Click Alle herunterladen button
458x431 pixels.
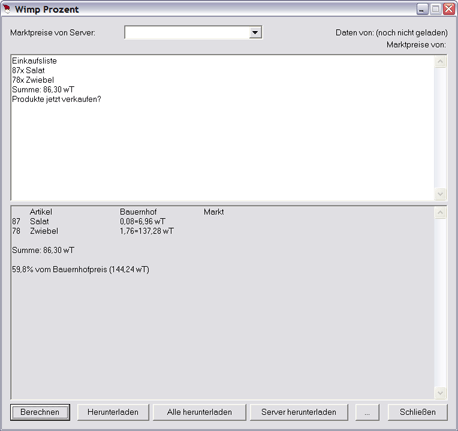tap(199, 412)
